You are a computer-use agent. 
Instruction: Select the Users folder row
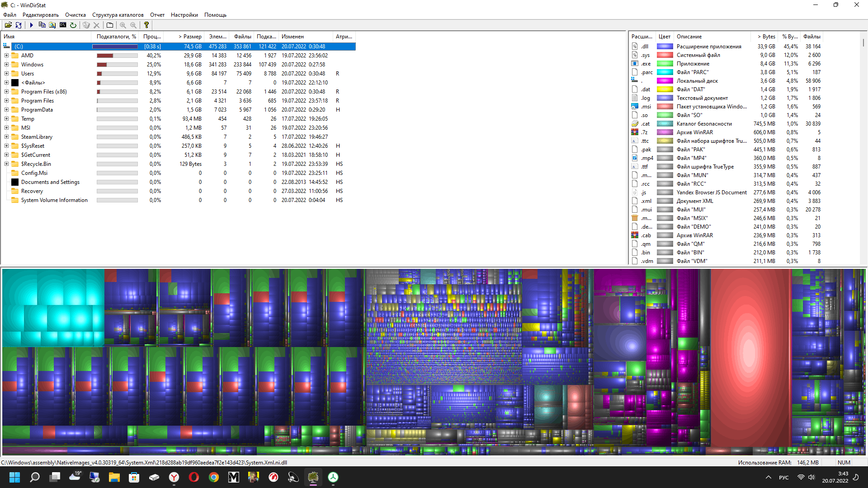pyautogui.click(x=28, y=74)
